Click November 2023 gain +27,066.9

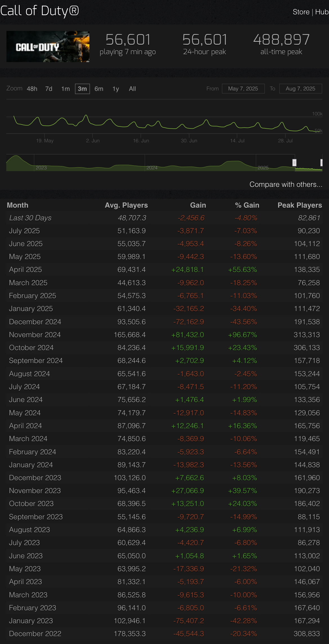188,491
